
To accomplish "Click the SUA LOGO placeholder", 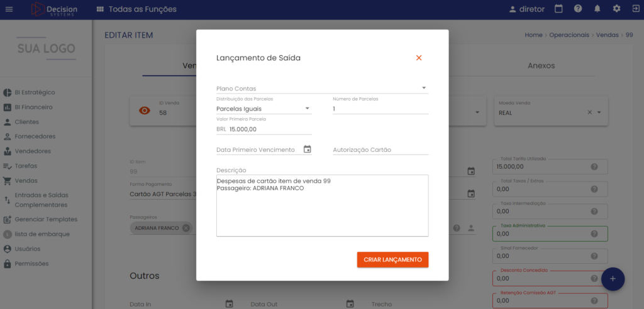I will (x=47, y=48).
